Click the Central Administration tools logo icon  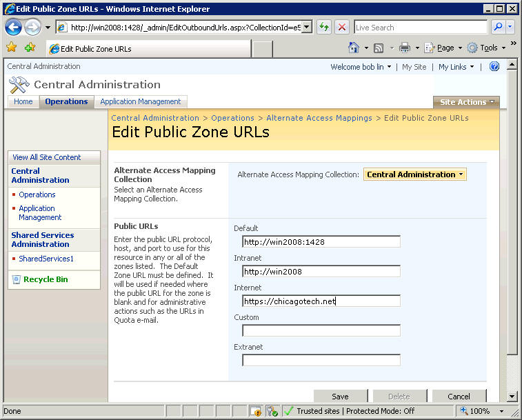[19, 85]
